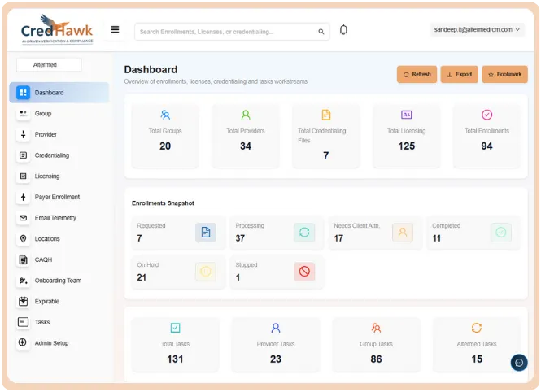Click the Refresh button

point(417,74)
